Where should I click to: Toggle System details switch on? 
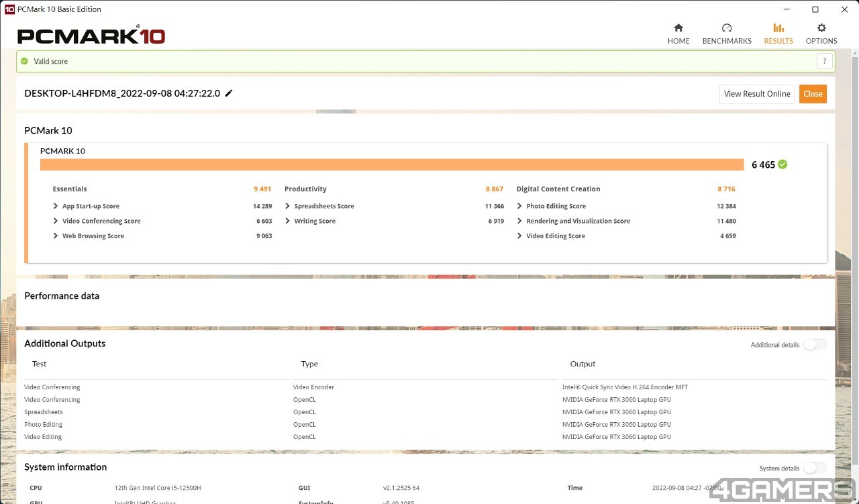coord(815,468)
